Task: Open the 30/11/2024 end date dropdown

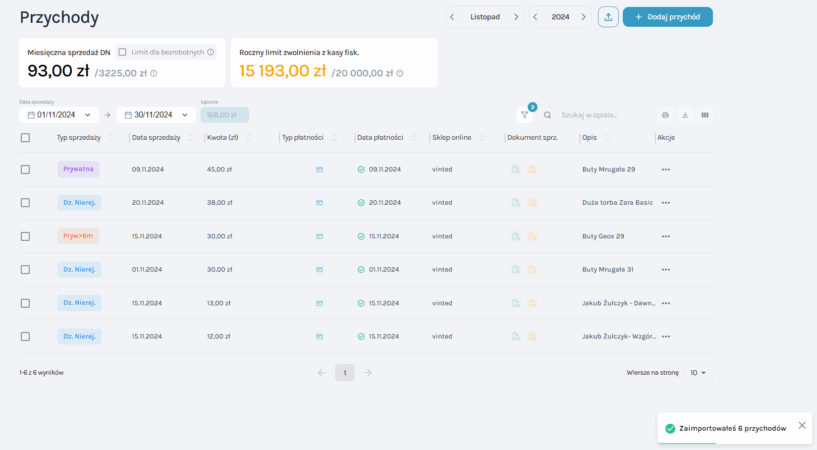Action: (156, 115)
